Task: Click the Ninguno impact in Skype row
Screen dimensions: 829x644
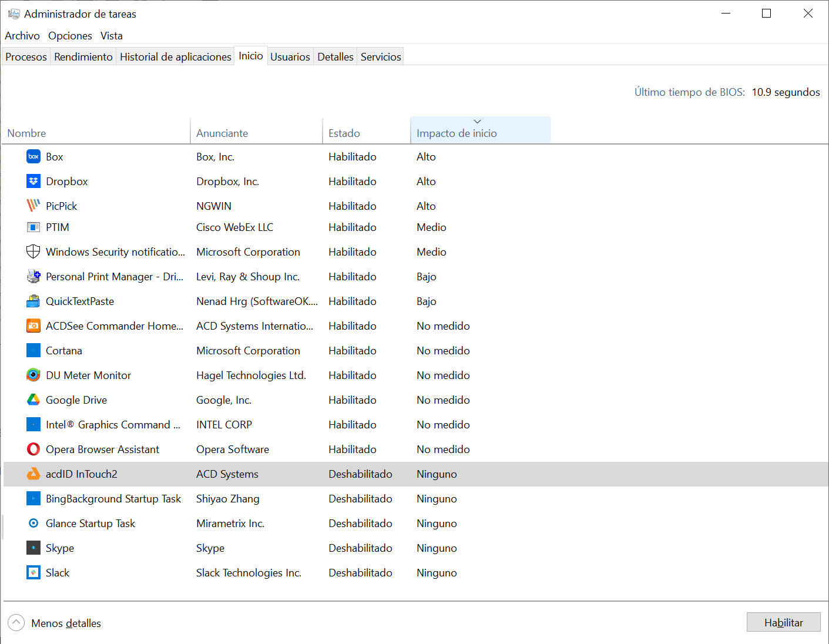Action: (x=437, y=548)
